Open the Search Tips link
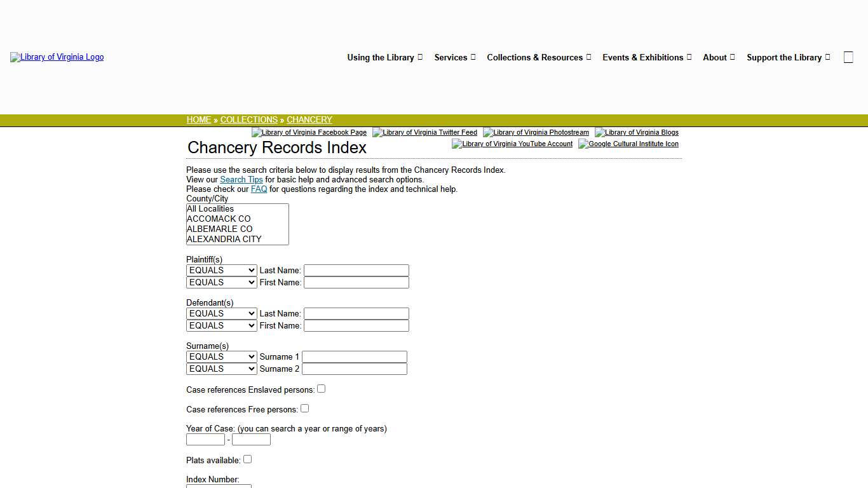The image size is (868, 488). point(241,179)
